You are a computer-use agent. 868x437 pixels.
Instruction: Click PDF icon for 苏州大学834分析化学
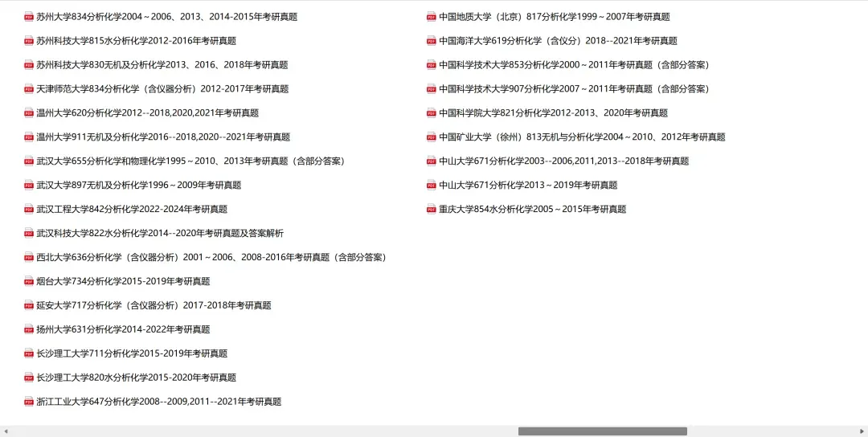[x=29, y=17]
